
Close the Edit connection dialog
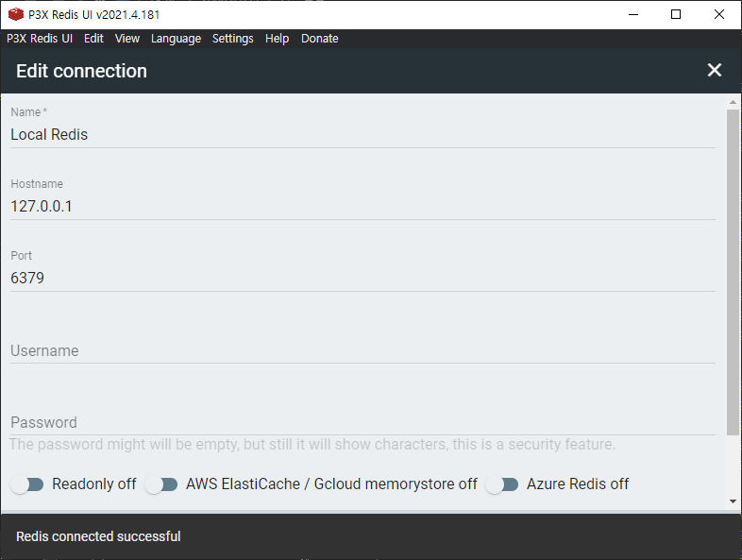pos(714,71)
